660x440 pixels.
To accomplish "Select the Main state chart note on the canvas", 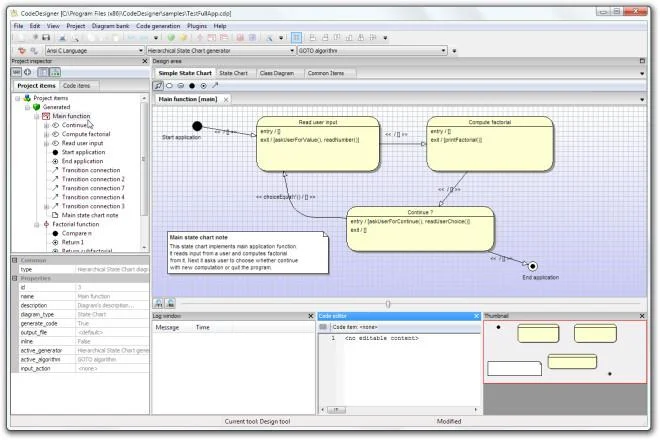I will tap(248, 253).
